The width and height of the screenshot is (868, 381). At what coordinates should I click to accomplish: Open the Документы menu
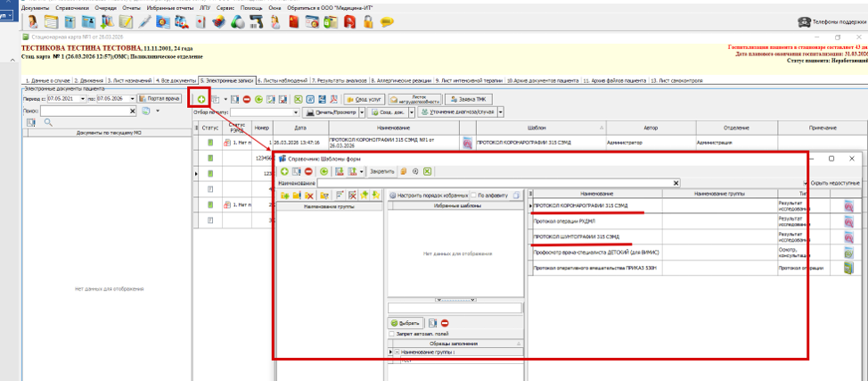(35, 9)
